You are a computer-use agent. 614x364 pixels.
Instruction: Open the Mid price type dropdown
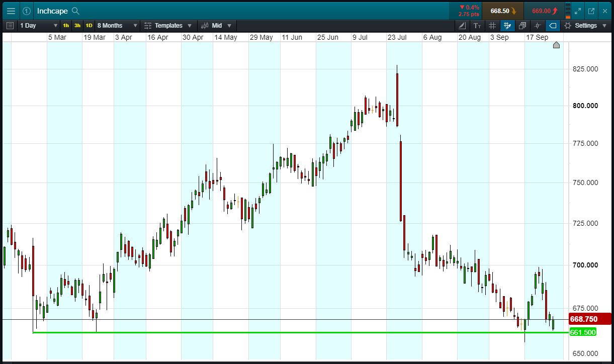tap(217, 26)
